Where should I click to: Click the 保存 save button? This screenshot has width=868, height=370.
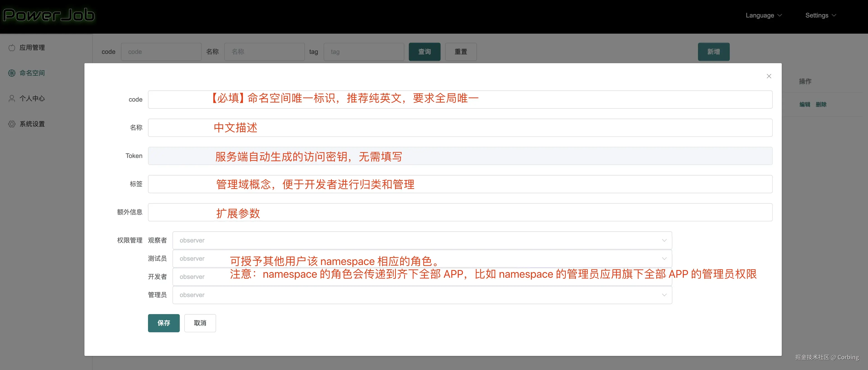pos(164,323)
